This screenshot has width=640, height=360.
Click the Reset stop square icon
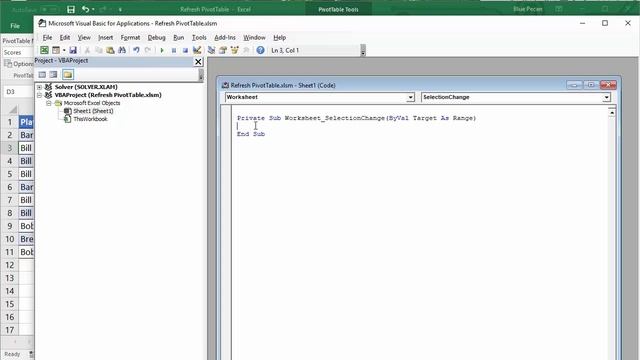point(185,50)
